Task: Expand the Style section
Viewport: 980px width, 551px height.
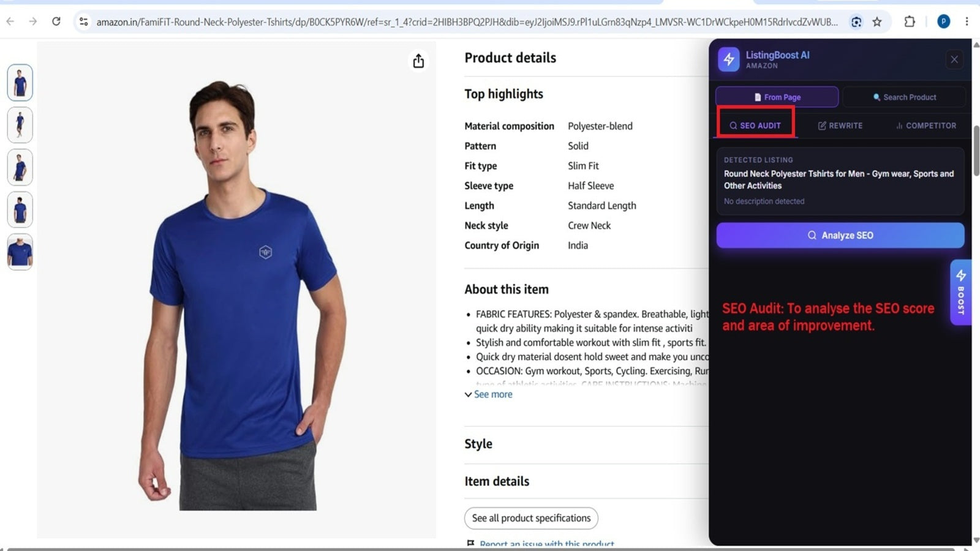Action: [x=478, y=444]
